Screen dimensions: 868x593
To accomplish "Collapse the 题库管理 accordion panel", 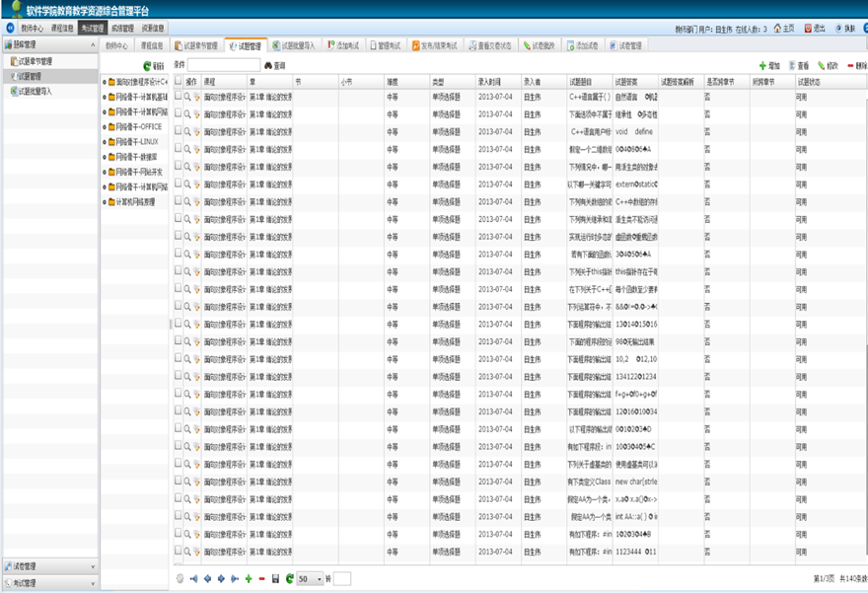I will [x=93, y=44].
